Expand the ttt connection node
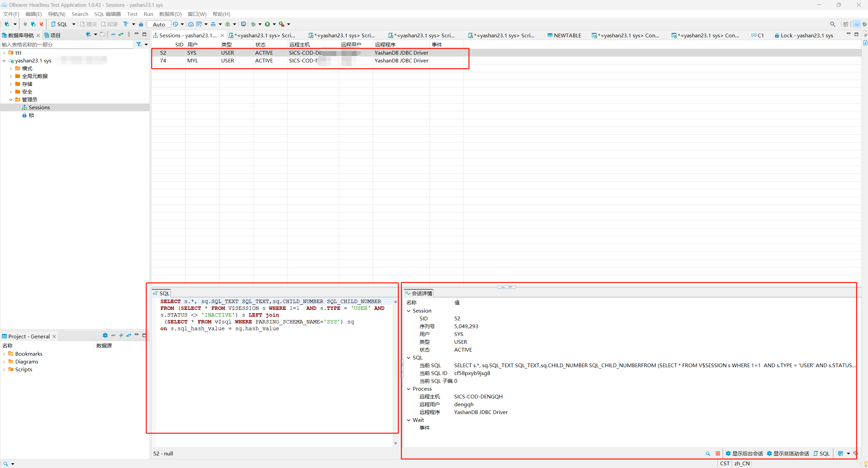Screen dimensions: 868x468 click(x=4, y=53)
